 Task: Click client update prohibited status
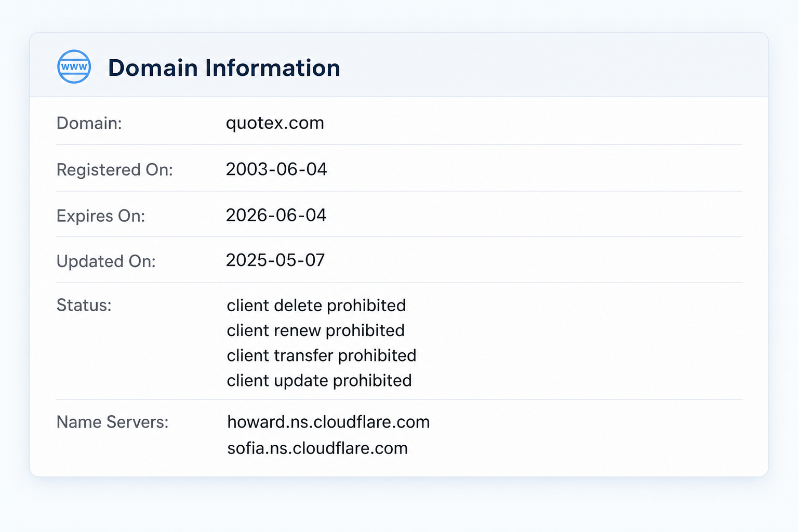point(320,381)
